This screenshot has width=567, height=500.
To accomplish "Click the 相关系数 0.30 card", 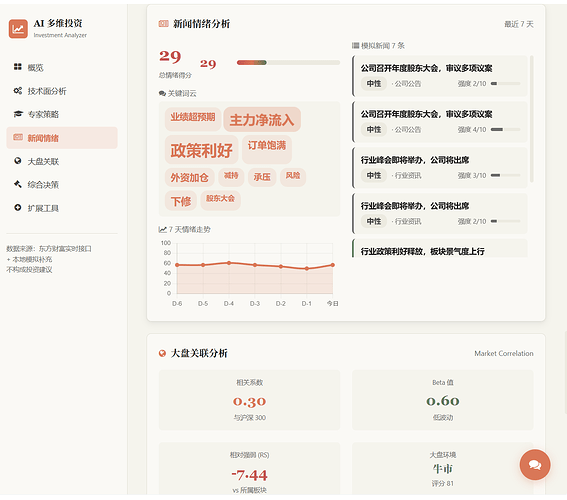I will pyautogui.click(x=250, y=400).
